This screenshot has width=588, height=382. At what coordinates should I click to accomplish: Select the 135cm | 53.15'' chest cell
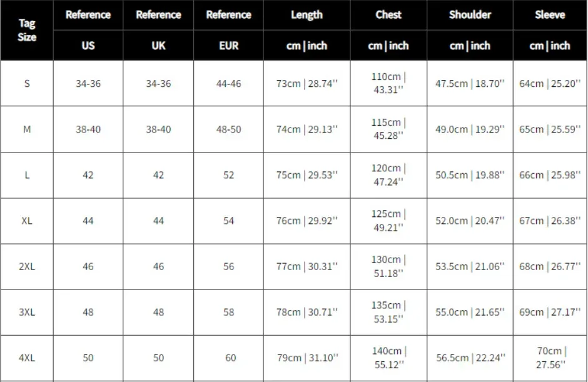(x=388, y=312)
